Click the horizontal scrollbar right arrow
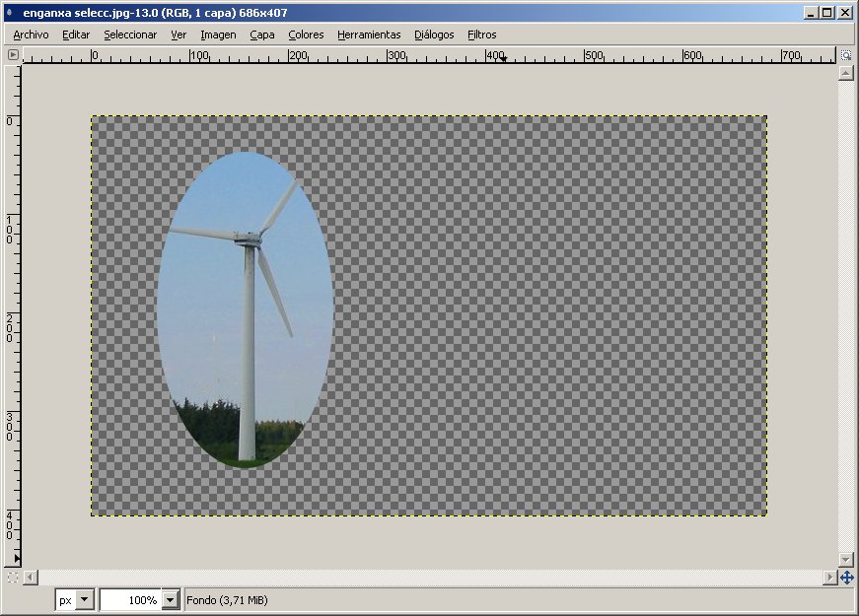859x616 pixels. tap(830, 578)
